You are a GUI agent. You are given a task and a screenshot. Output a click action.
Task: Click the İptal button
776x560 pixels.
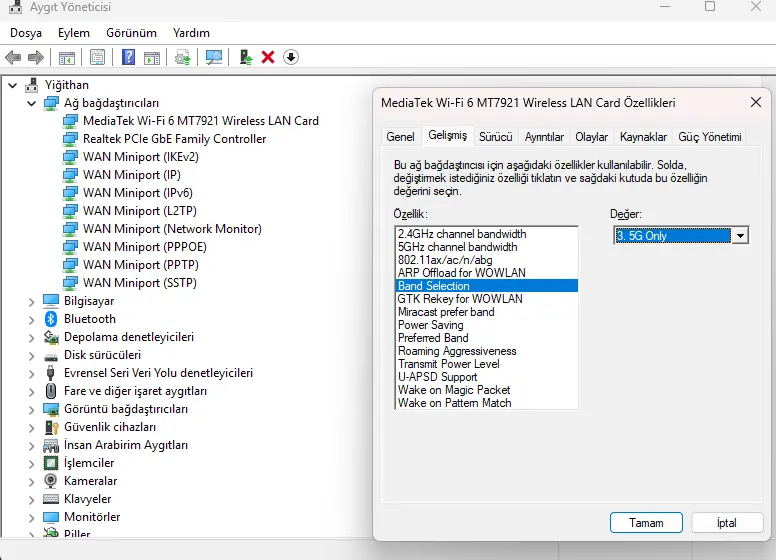pyautogui.click(x=727, y=523)
